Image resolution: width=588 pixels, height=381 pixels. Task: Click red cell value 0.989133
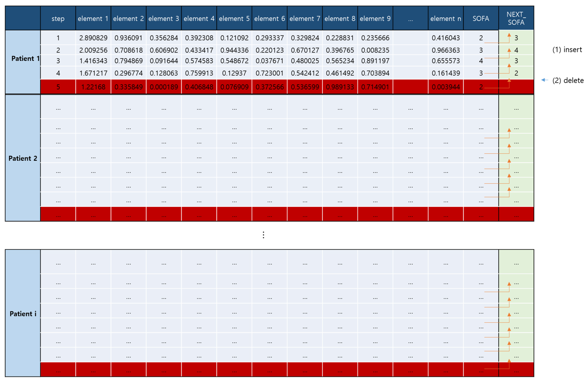click(x=340, y=87)
